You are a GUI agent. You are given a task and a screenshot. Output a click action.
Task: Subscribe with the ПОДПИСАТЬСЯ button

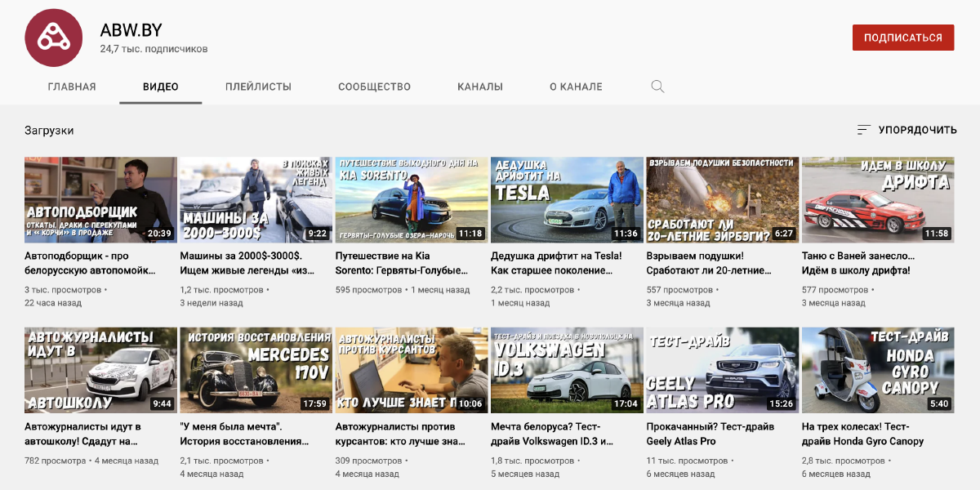point(903,38)
